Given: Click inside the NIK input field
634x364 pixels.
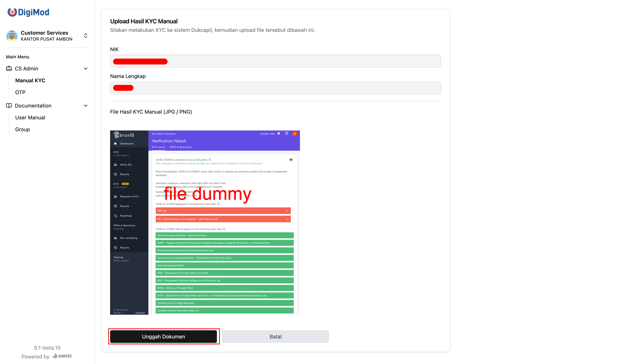Looking at the screenshot, I should click(275, 61).
